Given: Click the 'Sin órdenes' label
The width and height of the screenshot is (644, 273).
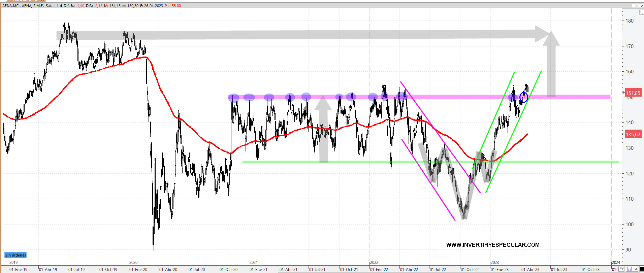Looking at the screenshot, I should point(15,255).
